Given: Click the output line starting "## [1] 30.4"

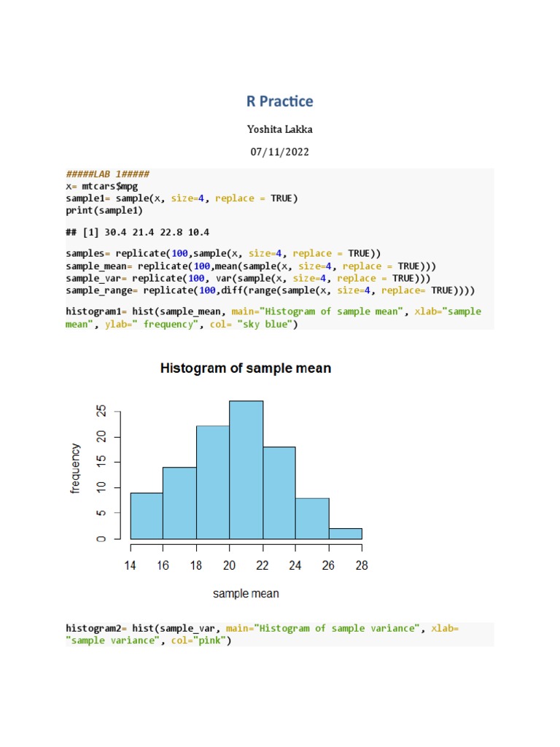Looking at the screenshot, I should pyautogui.click(x=137, y=232).
